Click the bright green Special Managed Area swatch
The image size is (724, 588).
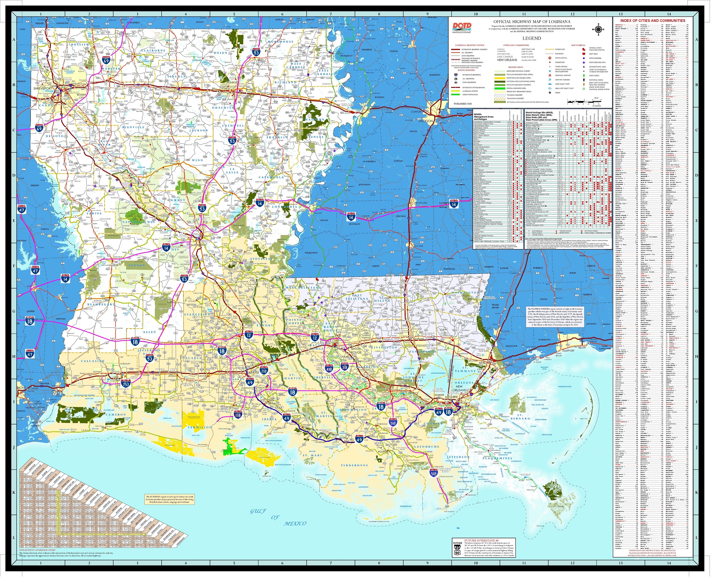point(500,88)
